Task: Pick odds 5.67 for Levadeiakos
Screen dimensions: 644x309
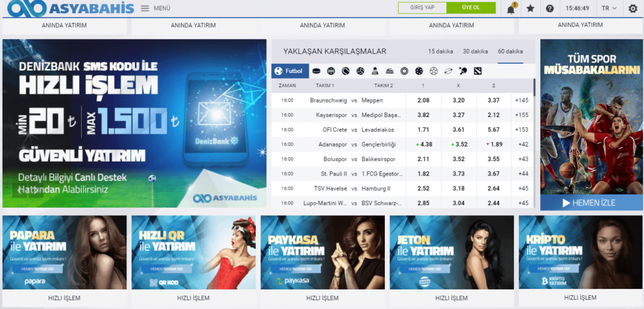Action: click(494, 130)
